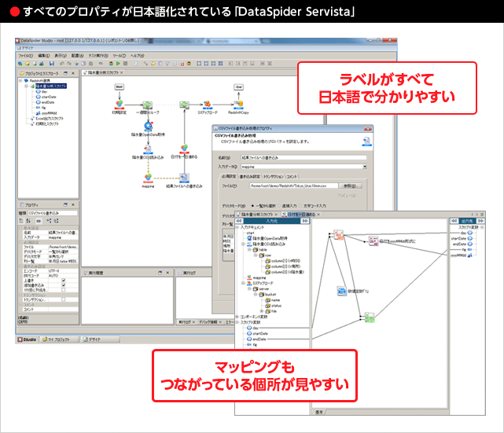Screen dimensions: 504x433
Task: Open the ファイル menu
Action: coord(25,56)
